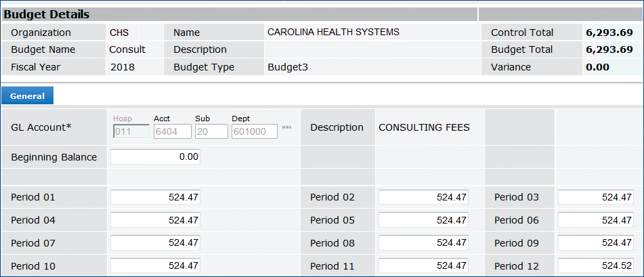Focus the Dept field with 601000
The width and height of the screenshot is (644, 277).
point(254,131)
